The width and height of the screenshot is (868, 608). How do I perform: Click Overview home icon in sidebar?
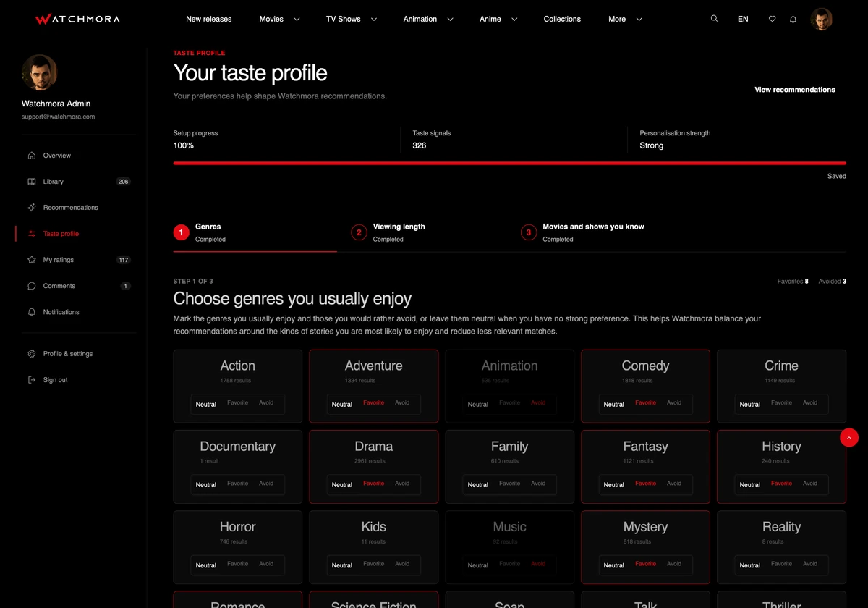point(32,156)
